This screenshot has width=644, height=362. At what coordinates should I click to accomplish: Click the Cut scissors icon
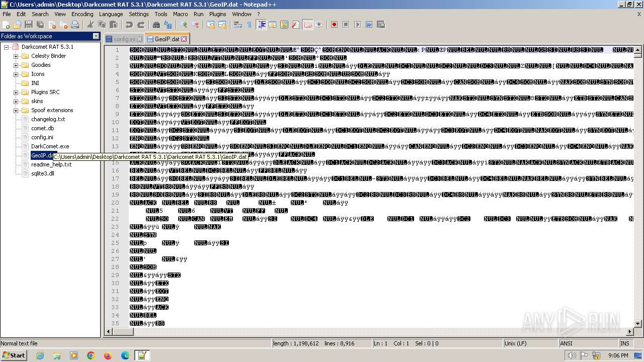tap(91, 25)
